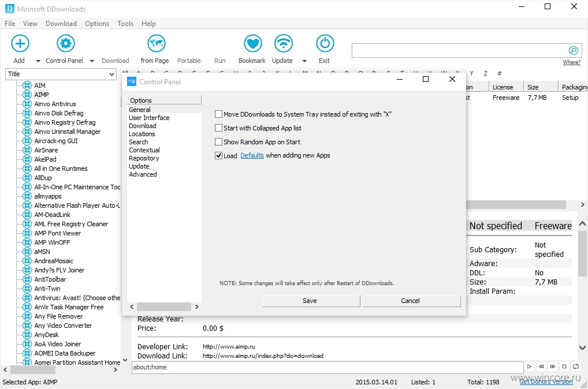This screenshot has height=389, width=588.
Task: Tick Start with Collapsed App list
Action: (219, 128)
